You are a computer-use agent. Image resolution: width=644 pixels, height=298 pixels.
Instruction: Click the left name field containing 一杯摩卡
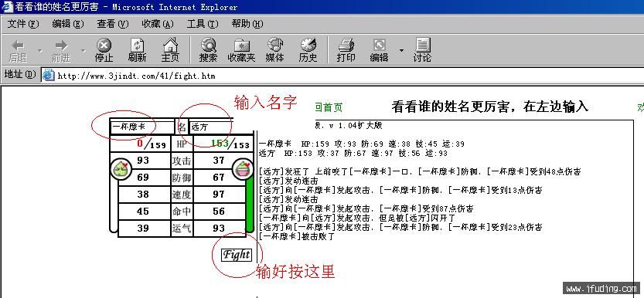pos(142,127)
